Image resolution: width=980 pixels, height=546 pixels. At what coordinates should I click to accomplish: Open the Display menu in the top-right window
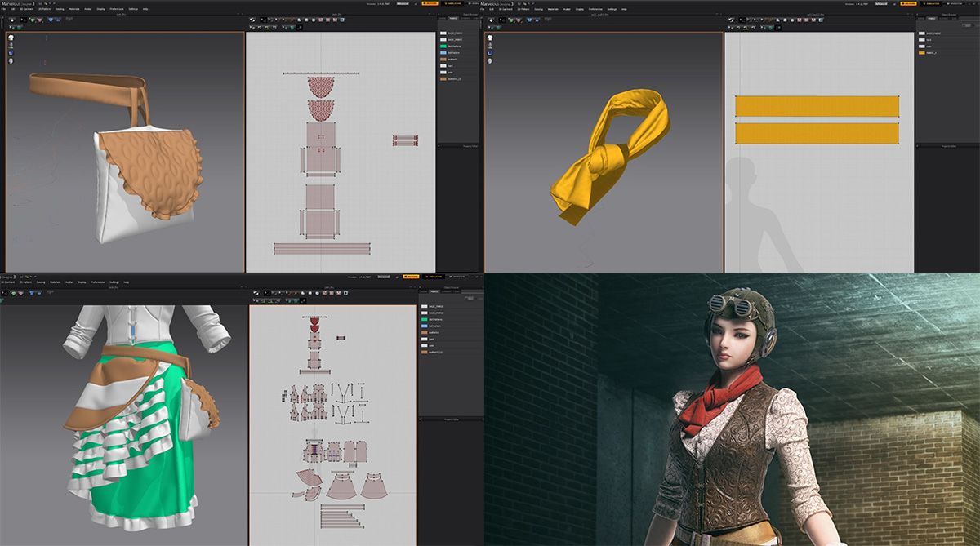(579, 9)
